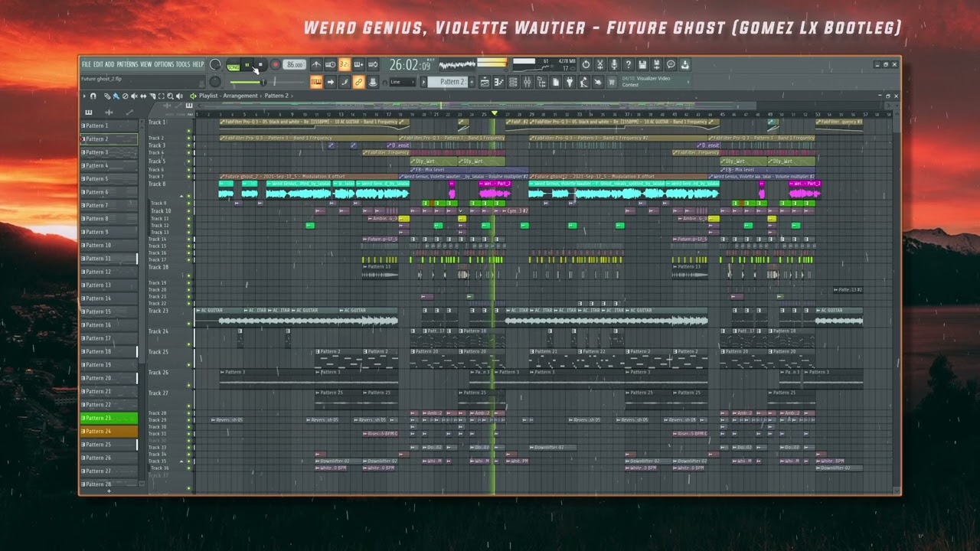Click the microphone recording icon
This screenshot has height=551, width=980.
point(614,64)
